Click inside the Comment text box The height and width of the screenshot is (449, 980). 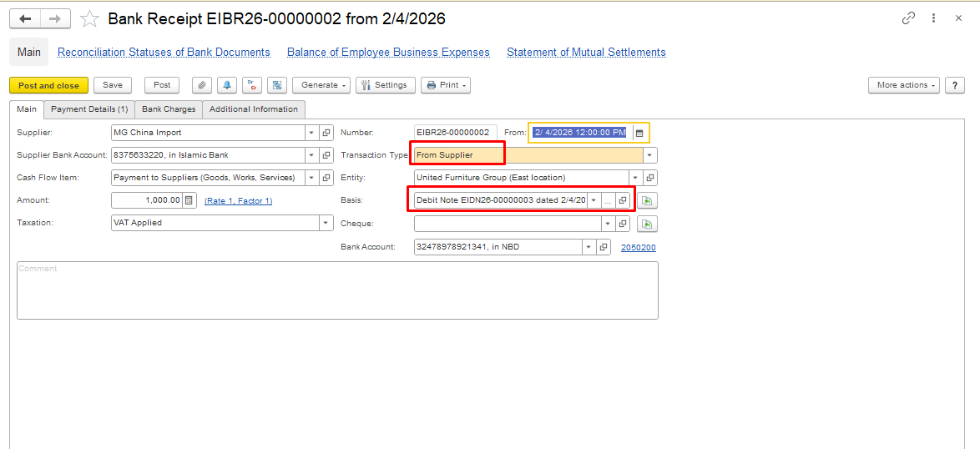337,290
